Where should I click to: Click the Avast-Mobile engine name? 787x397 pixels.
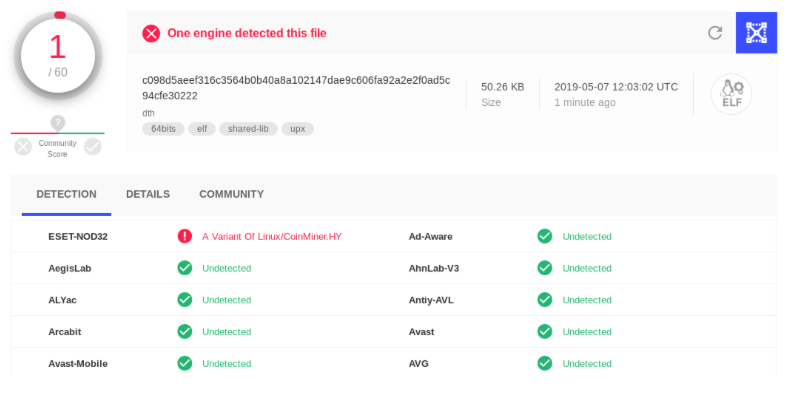click(78, 364)
